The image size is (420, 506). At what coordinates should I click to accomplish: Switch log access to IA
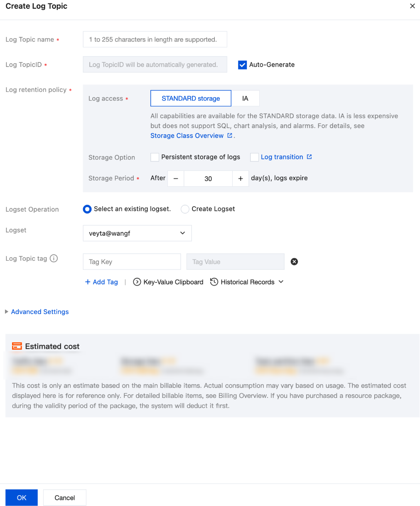pos(245,99)
